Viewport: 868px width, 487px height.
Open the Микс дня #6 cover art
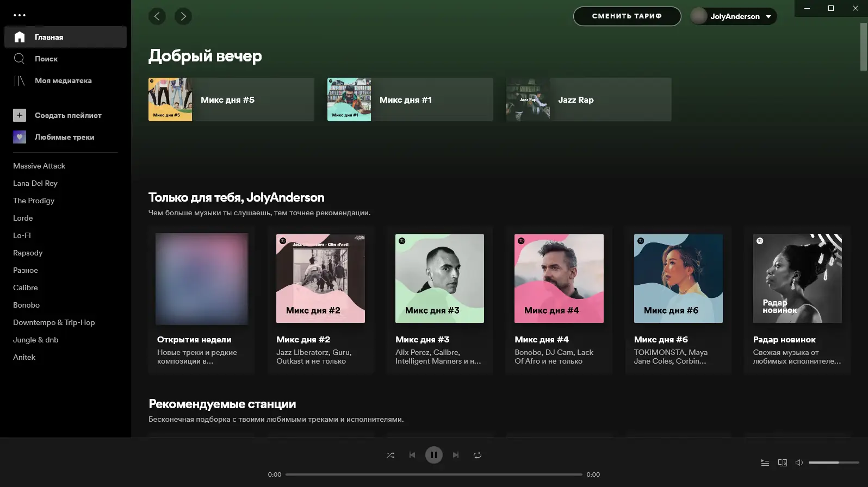pyautogui.click(x=678, y=279)
